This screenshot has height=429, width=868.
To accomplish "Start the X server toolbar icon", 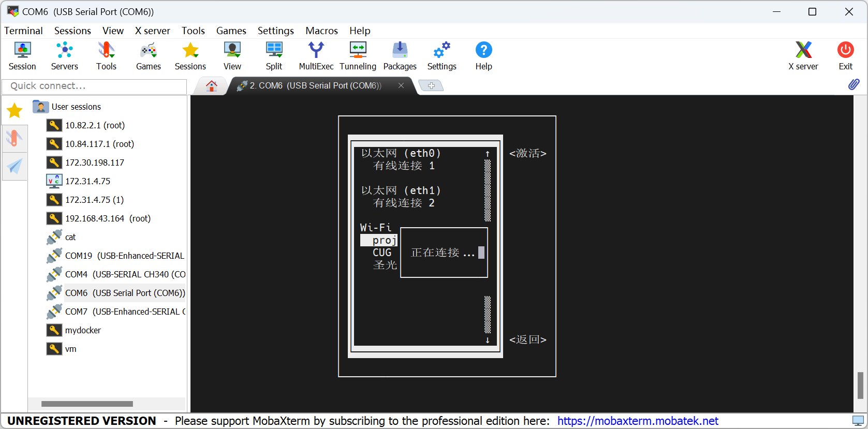I will click(803, 56).
